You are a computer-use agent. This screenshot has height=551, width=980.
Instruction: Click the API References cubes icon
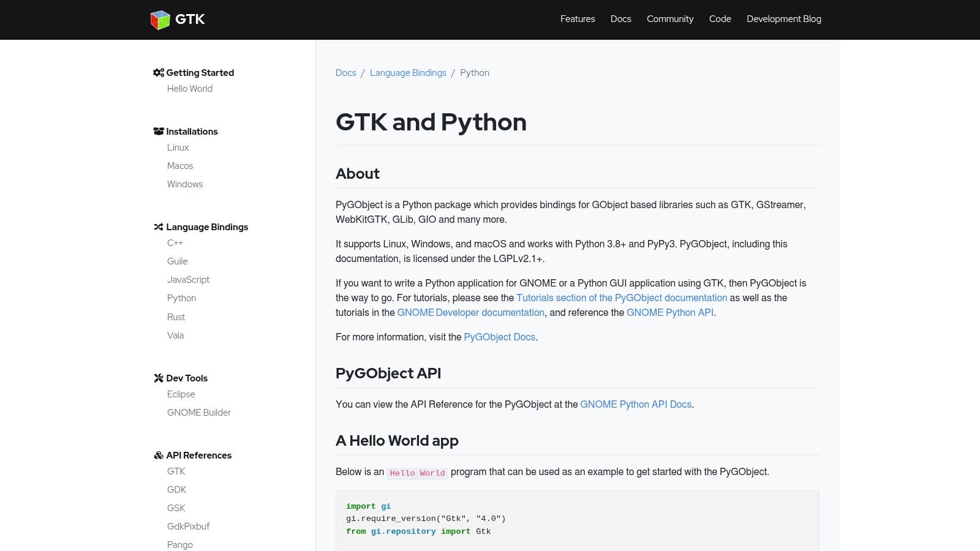[159, 455]
